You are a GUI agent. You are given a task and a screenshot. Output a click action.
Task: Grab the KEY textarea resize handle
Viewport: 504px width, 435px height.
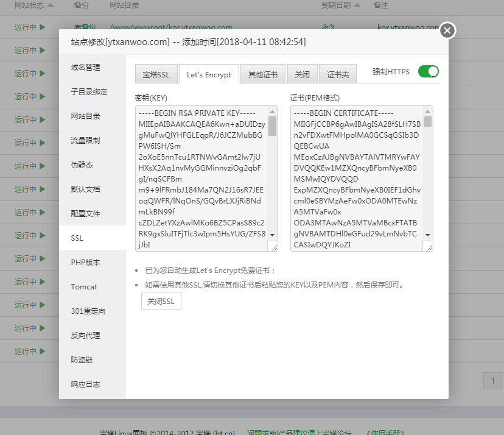[273, 246]
